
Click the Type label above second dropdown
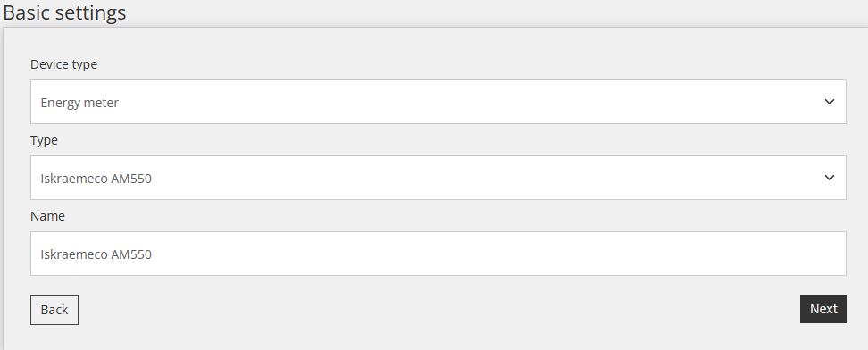(x=44, y=141)
